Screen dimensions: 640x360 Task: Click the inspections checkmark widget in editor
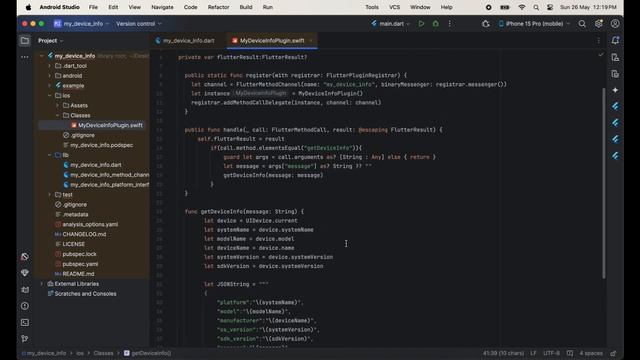click(x=601, y=55)
